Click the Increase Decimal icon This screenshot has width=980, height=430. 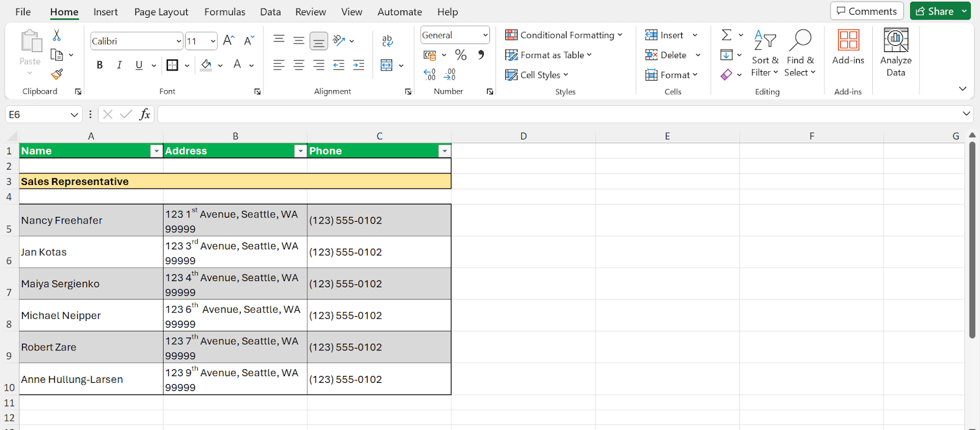(429, 75)
